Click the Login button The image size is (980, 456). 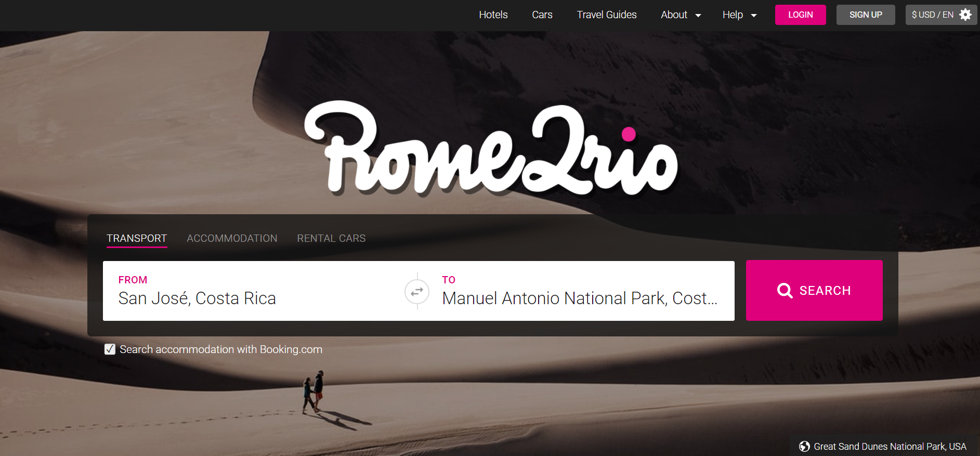pos(800,15)
